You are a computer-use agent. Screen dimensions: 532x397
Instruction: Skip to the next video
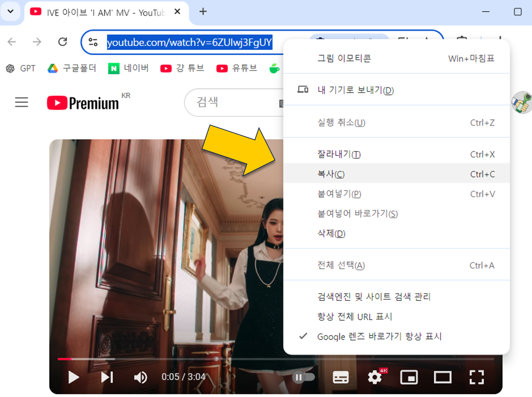click(107, 377)
